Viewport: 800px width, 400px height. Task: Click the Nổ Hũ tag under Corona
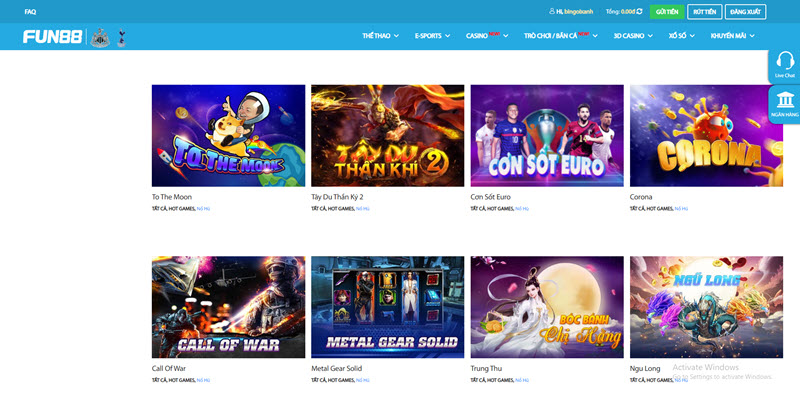681,209
